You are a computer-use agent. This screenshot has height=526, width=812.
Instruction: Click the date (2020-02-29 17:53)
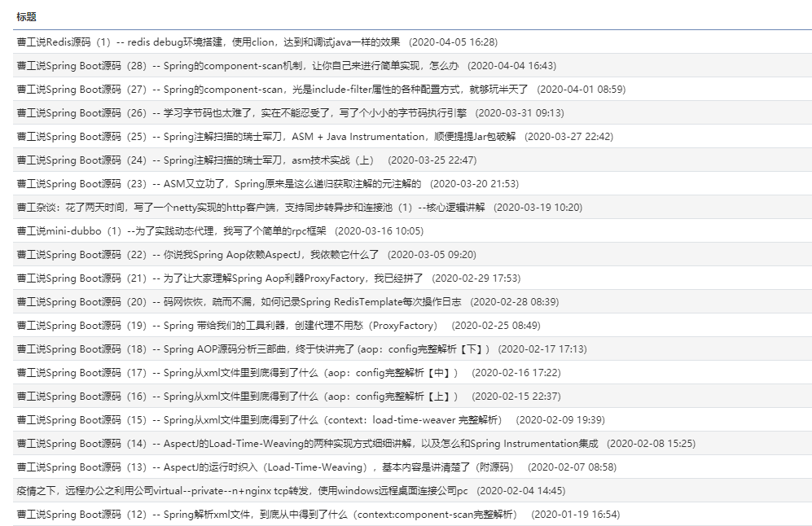tap(476, 278)
